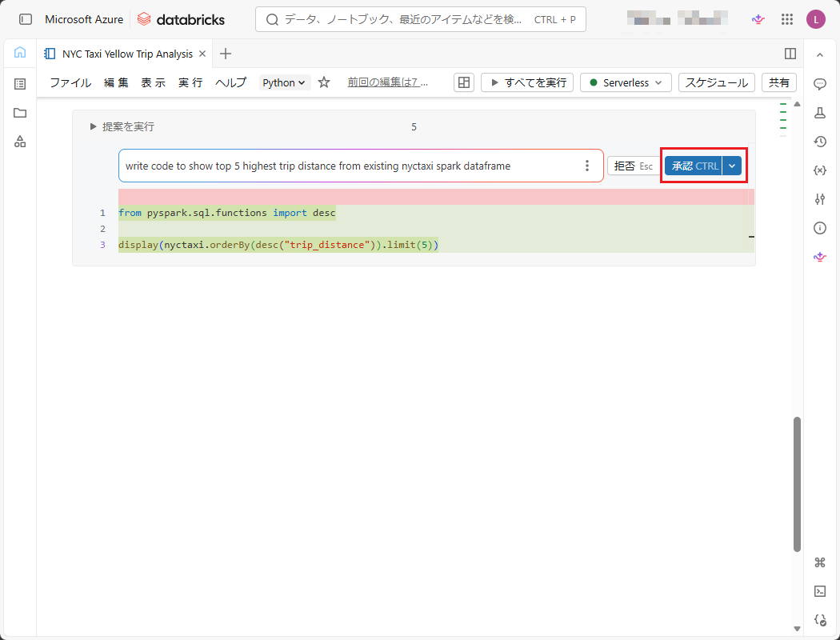Click the vertical scrollbar thumb
This screenshot has width=840, height=640.
click(x=797, y=483)
